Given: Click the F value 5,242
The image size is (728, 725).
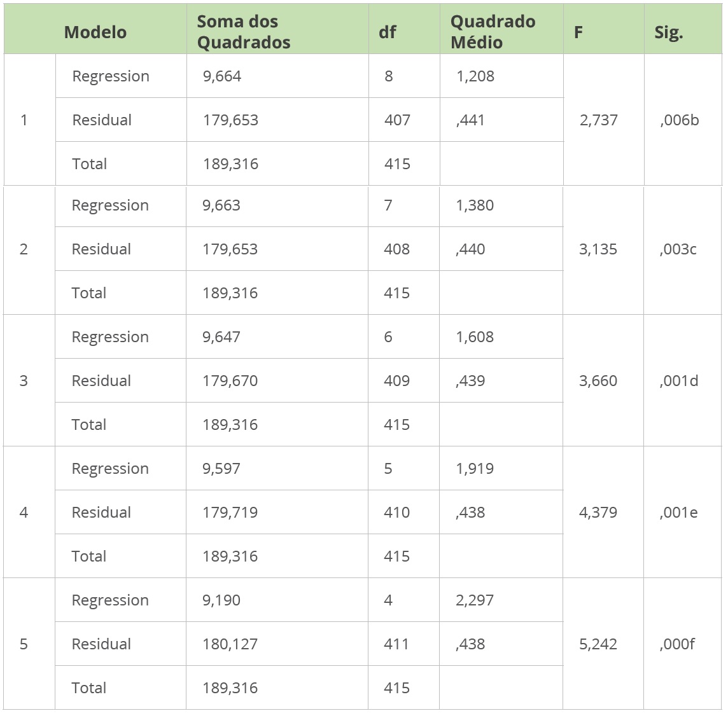Looking at the screenshot, I should [598, 644].
